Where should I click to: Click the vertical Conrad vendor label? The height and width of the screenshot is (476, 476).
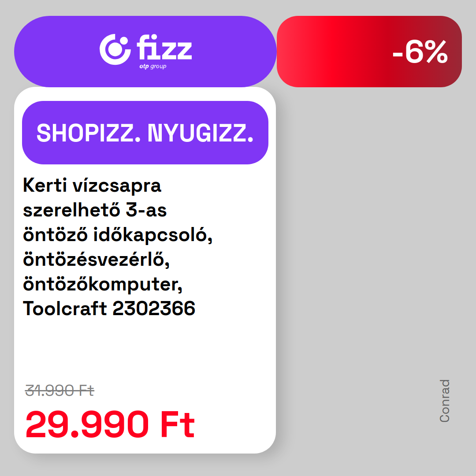(x=444, y=401)
